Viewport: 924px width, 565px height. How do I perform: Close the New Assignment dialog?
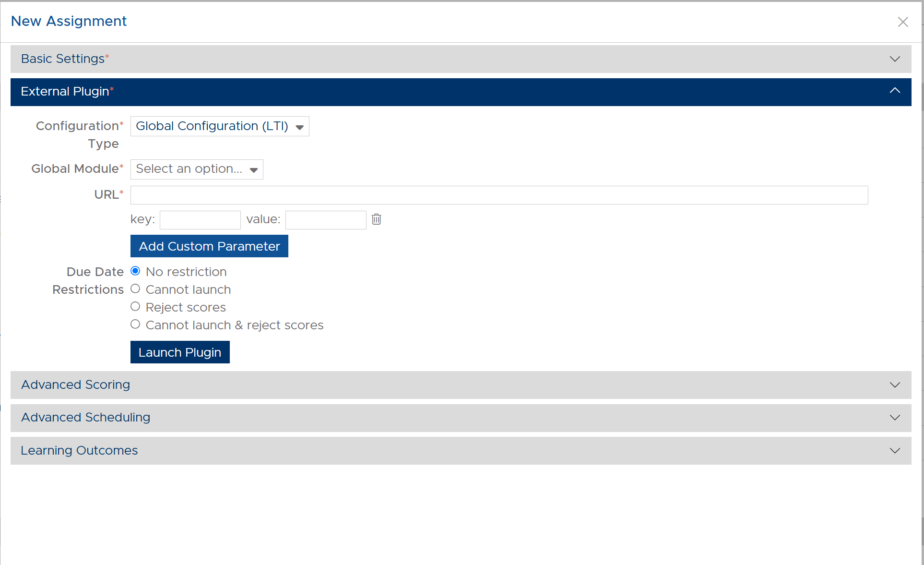[903, 22]
